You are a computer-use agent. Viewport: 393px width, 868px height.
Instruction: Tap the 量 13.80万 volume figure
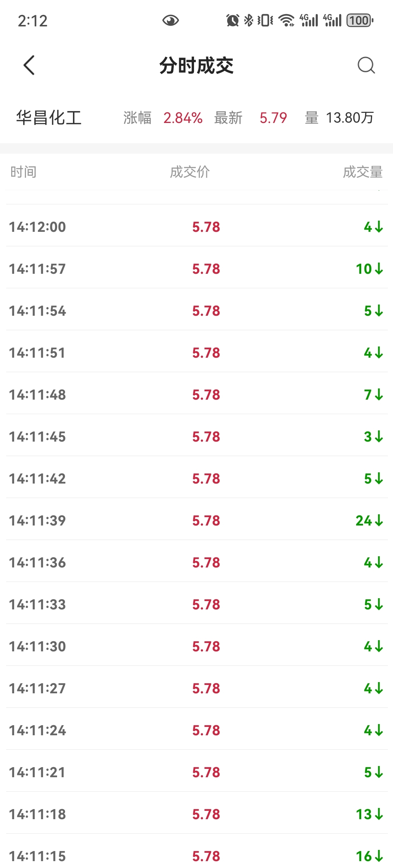pyautogui.click(x=350, y=118)
